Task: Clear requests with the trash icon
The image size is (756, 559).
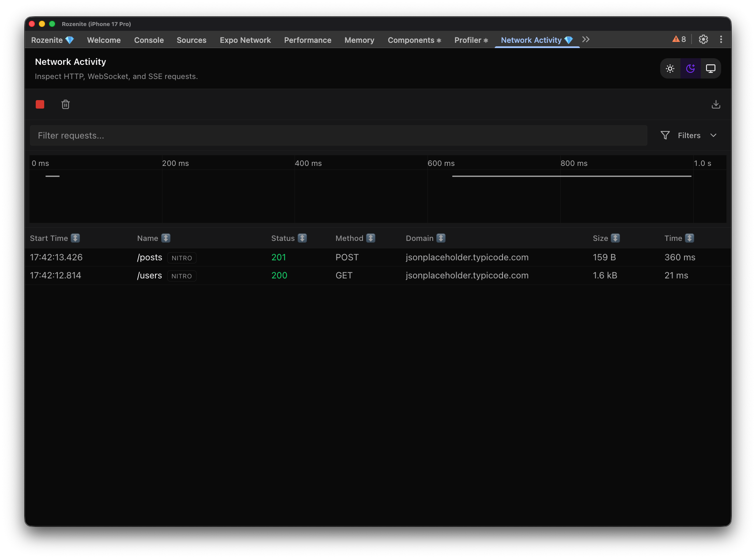Action: point(65,105)
